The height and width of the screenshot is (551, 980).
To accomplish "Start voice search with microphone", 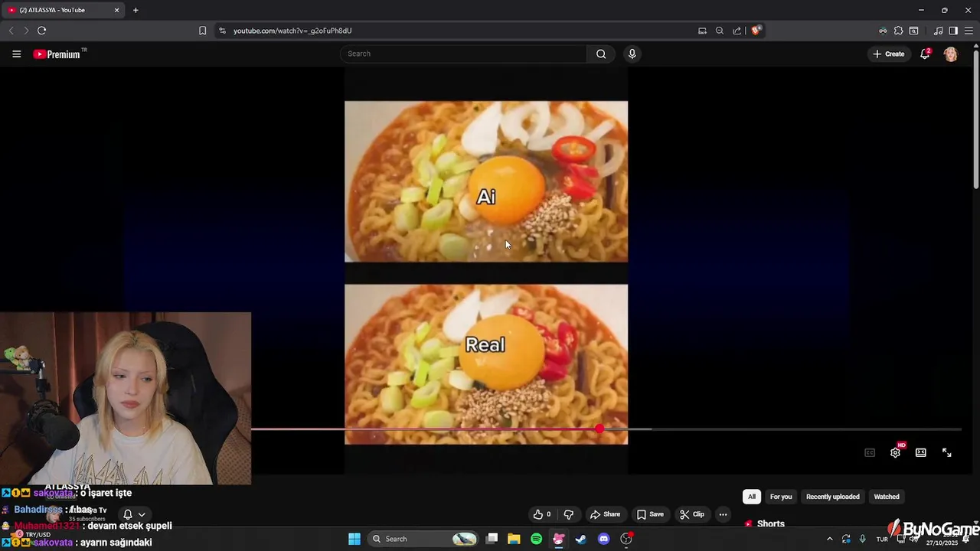I will [x=632, y=54].
